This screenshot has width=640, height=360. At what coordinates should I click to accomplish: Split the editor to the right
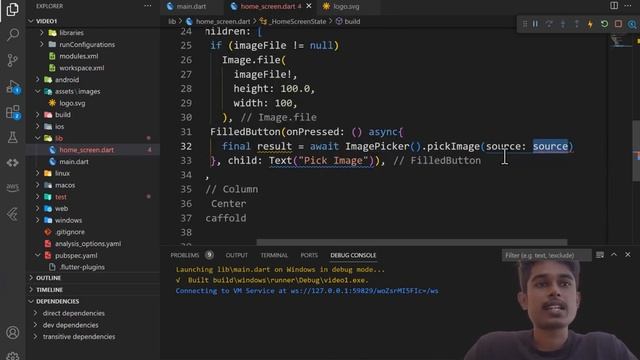click(614, 6)
